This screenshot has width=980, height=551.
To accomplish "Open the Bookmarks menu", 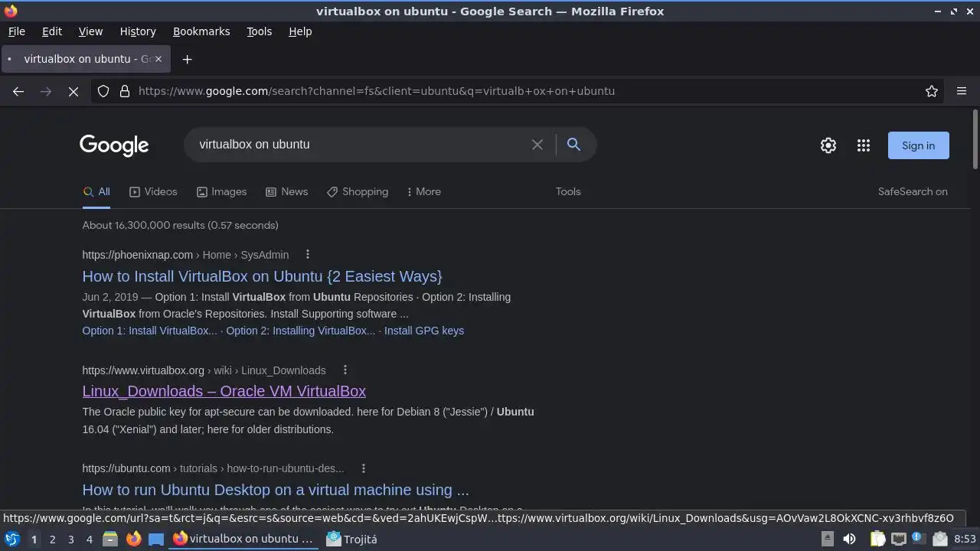I will (201, 31).
